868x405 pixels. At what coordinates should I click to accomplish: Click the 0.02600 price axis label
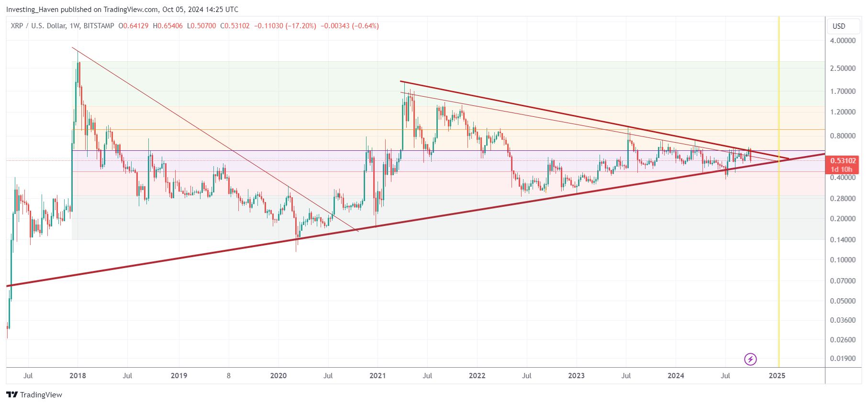coord(843,340)
